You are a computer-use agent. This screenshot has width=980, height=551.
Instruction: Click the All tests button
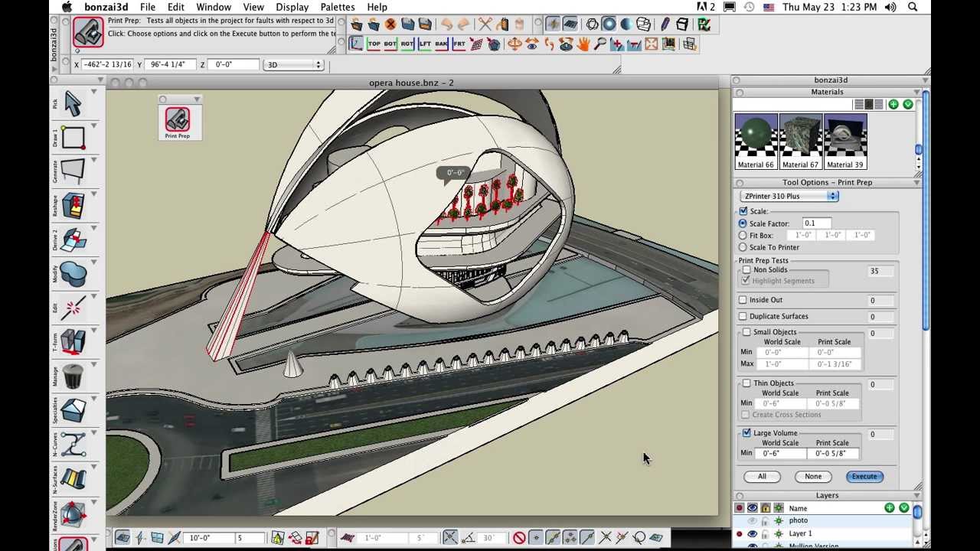[x=762, y=477]
